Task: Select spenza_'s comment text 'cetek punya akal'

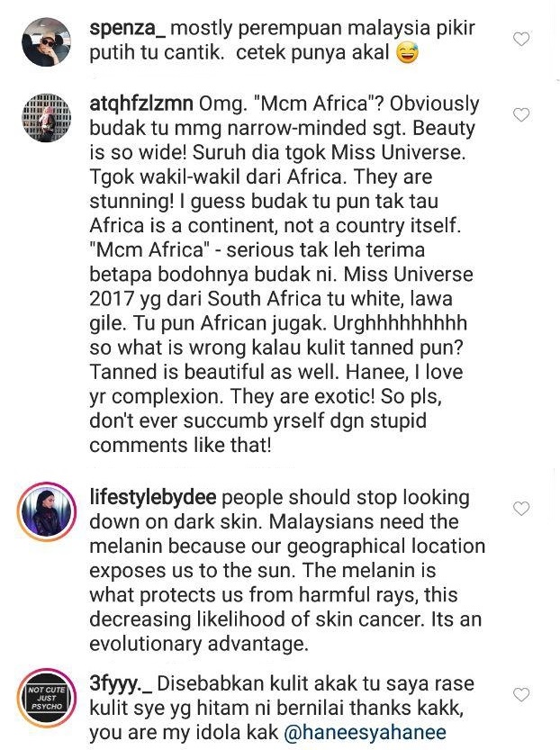Action: pos(312,53)
